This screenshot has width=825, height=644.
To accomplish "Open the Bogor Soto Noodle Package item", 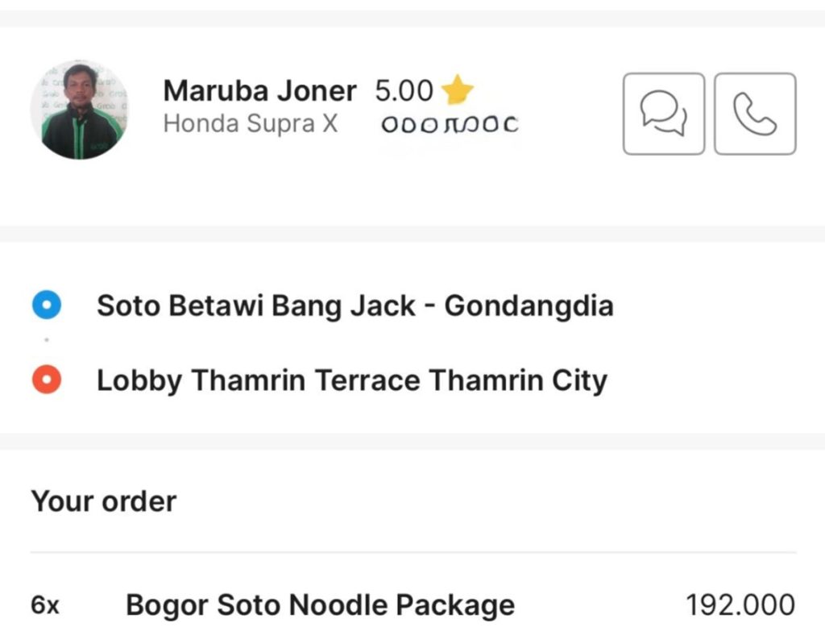I will [x=320, y=605].
